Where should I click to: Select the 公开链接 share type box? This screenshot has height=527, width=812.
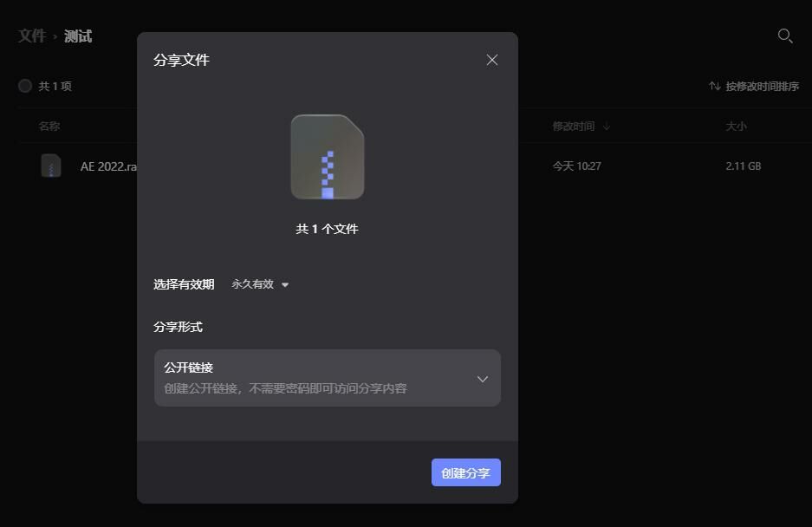(x=312, y=378)
